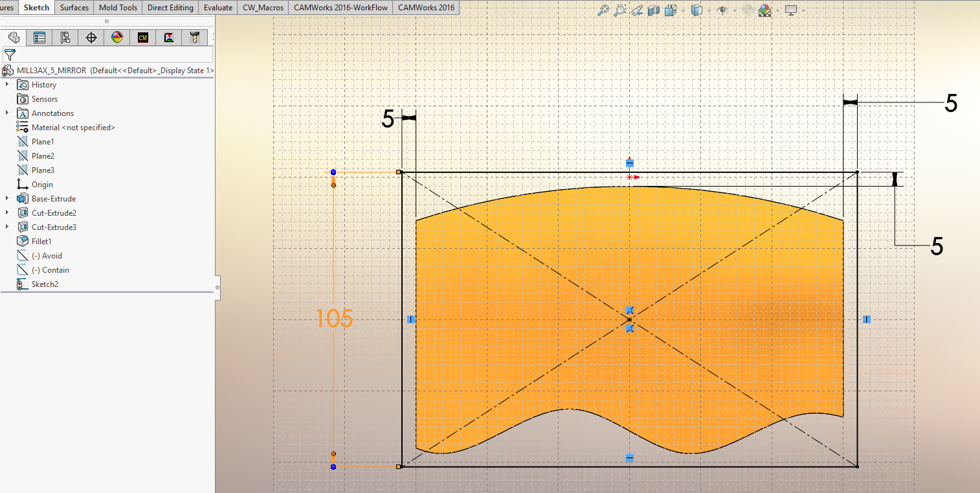Click the orange 105 dimension value
Viewport: 980px width, 493px height.
click(x=334, y=318)
